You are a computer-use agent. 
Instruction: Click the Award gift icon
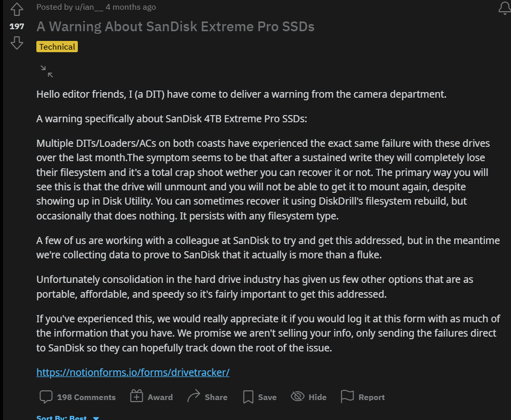137,396
